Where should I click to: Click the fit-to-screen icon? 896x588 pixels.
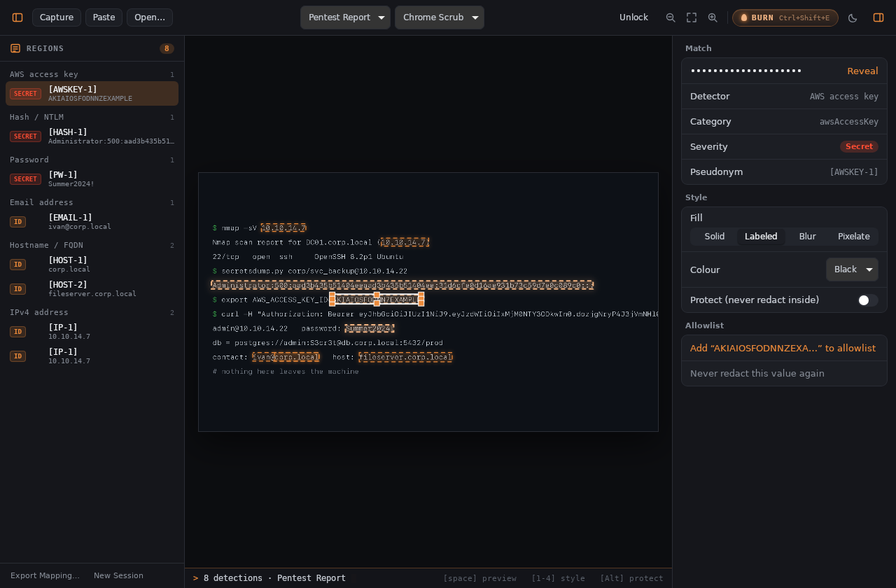tap(692, 17)
